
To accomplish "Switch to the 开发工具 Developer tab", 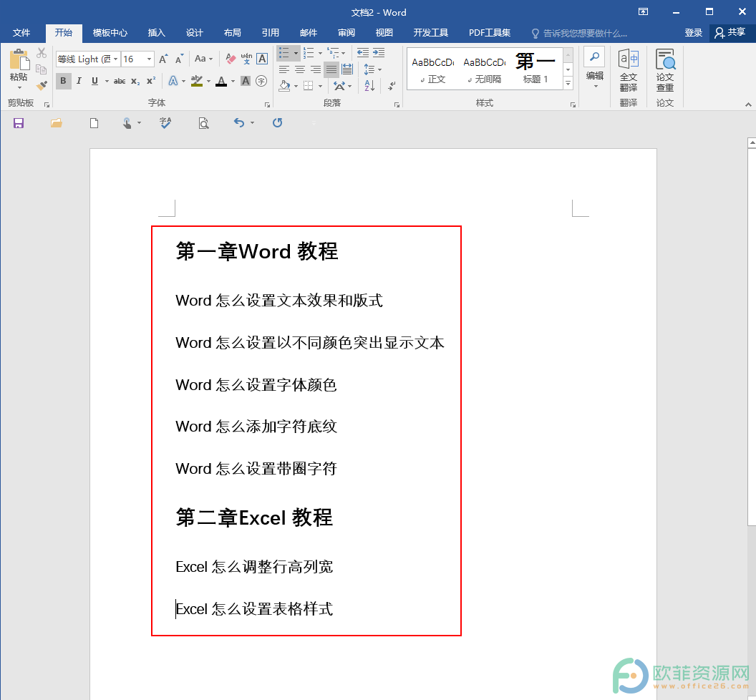I will [x=430, y=33].
